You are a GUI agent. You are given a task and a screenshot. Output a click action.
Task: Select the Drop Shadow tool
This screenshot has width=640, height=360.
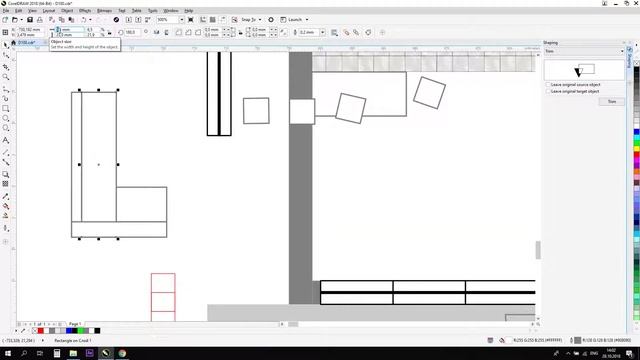[6, 174]
